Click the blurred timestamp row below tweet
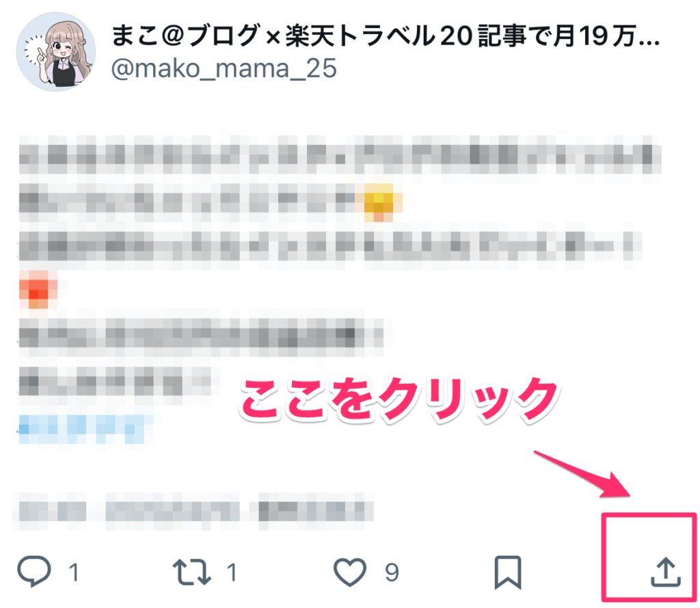Image resolution: width=700 pixels, height=608 pixels. (x=196, y=511)
